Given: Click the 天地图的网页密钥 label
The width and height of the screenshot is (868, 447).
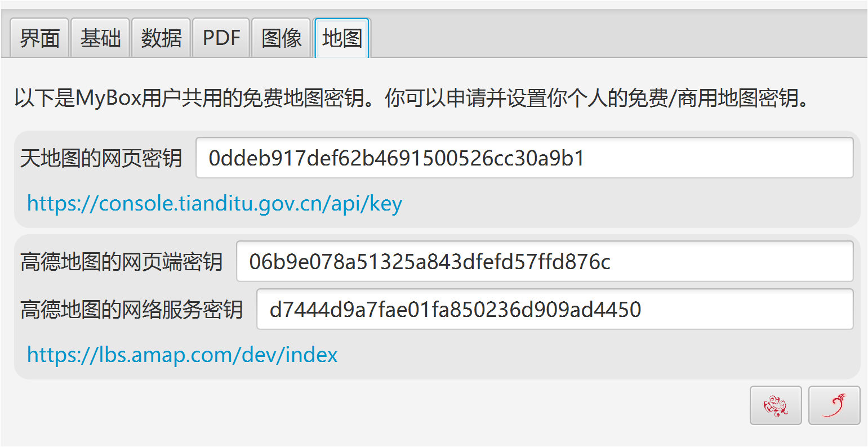Looking at the screenshot, I should click(x=101, y=159).
